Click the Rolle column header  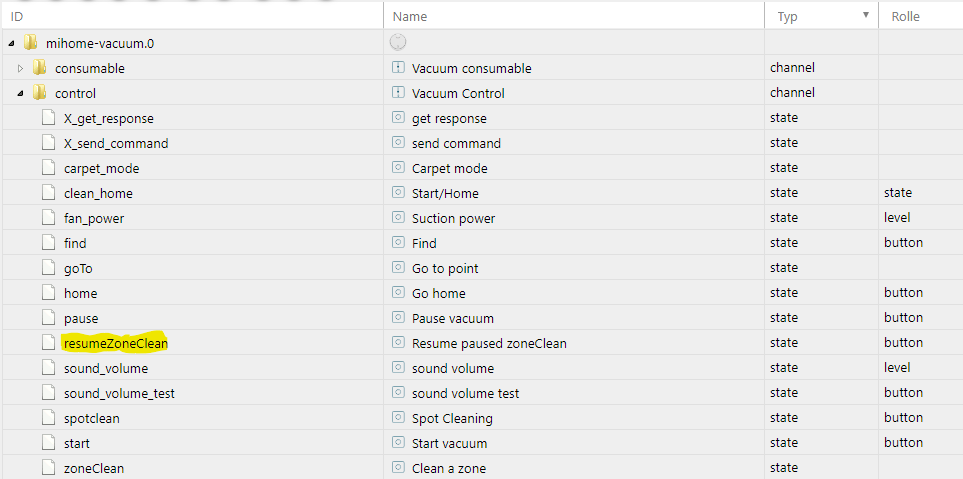pos(904,16)
